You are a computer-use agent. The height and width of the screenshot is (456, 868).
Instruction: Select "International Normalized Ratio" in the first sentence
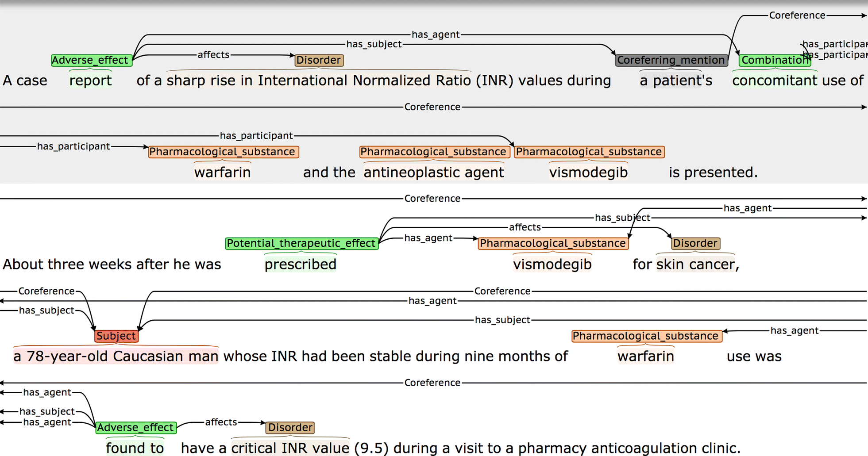(x=365, y=80)
